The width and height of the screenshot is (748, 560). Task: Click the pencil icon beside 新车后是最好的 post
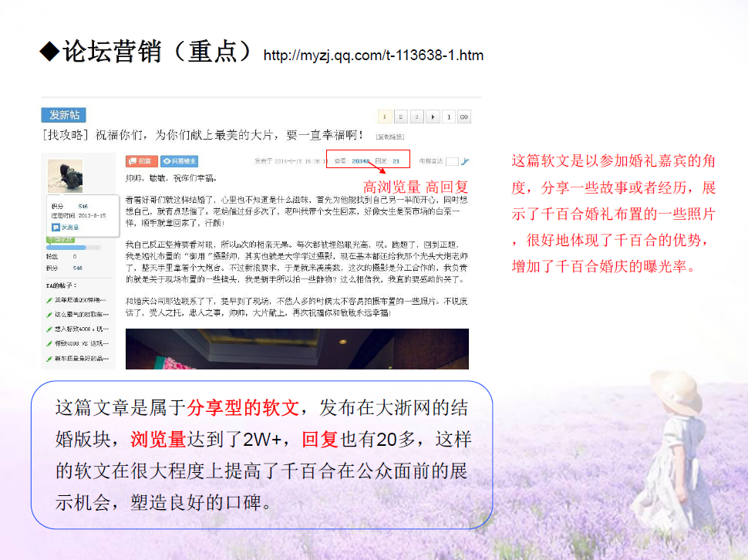point(48,357)
